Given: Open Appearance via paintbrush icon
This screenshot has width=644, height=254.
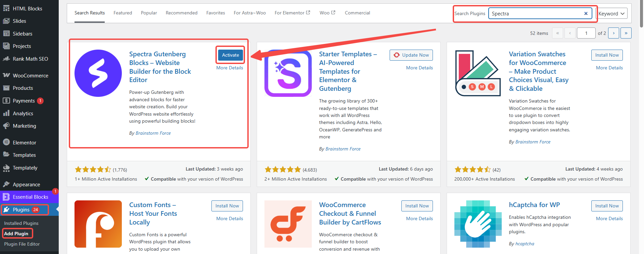Looking at the screenshot, I should [6, 184].
